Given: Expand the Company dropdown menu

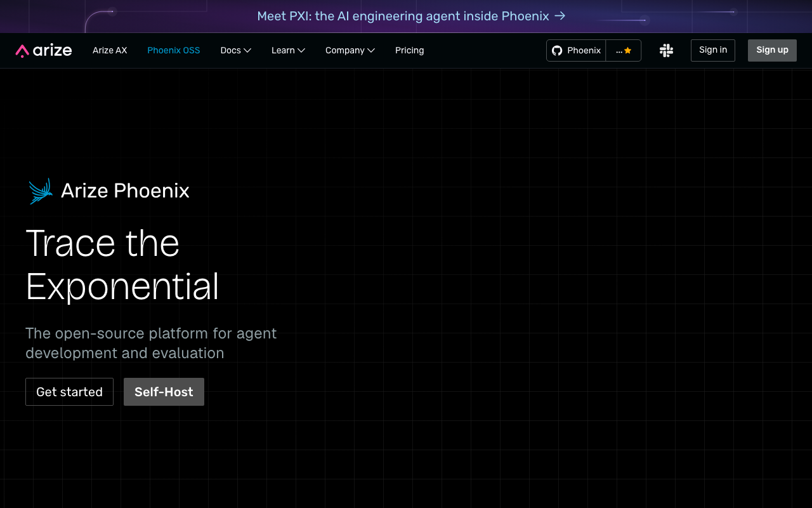Looking at the screenshot, I should tap(350, 51).
